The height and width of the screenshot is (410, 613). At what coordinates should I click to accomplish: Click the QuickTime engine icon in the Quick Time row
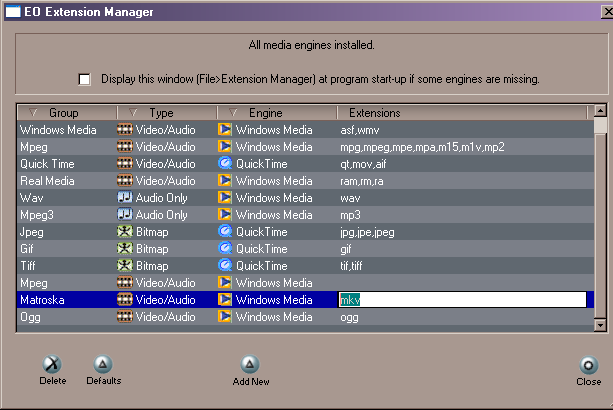click(x=225, y=163)
